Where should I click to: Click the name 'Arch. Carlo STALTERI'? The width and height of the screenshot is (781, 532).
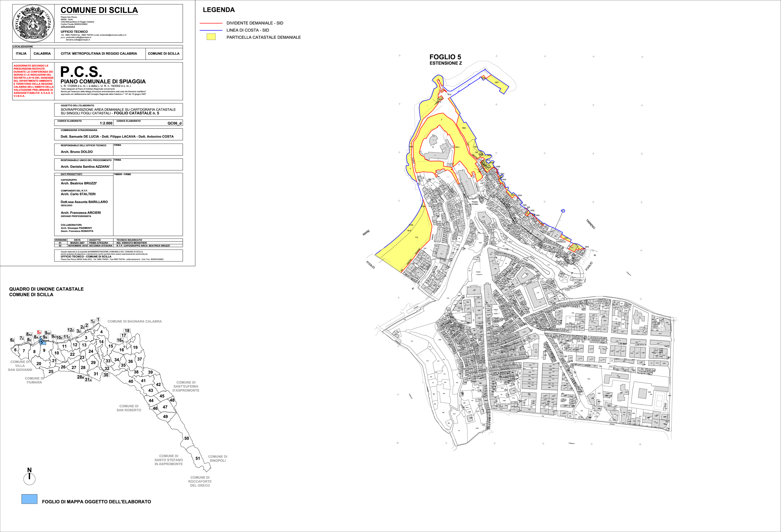(78, 194)
